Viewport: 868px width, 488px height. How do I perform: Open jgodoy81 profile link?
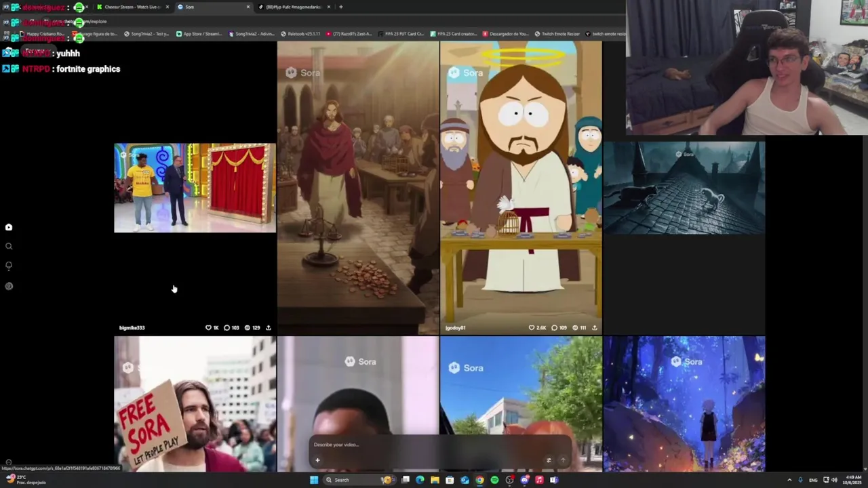(x=455, y=327)
